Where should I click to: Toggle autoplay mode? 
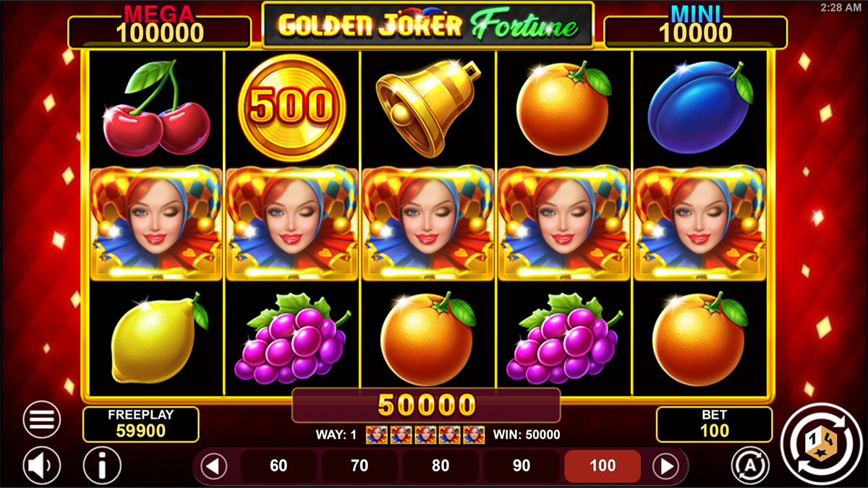pyautogui.click(x=749, y=466)
